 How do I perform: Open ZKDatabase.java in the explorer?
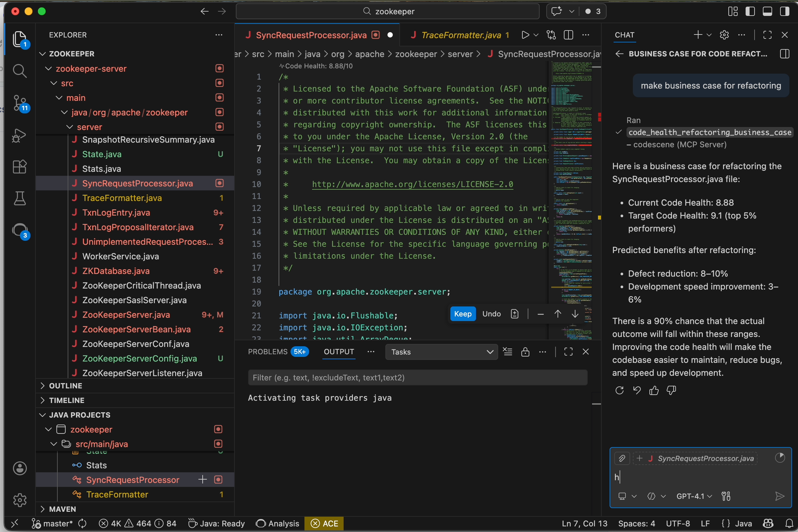[x=116, y=271]
